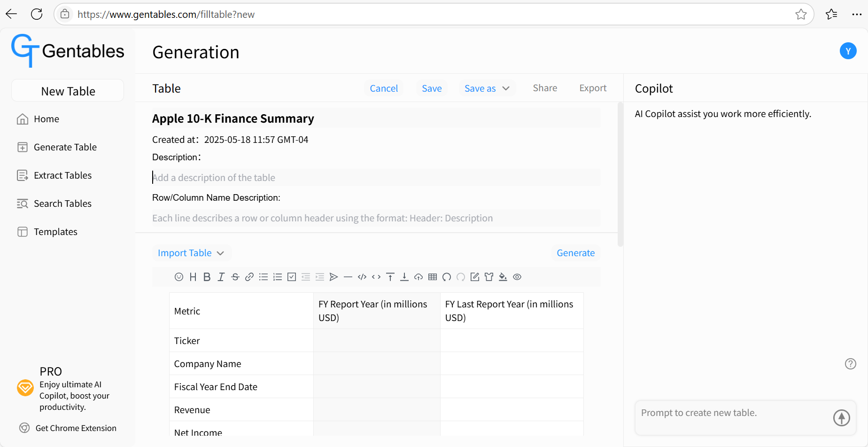The height and width of the screenshot is (447, 868).
Task: Select the Ticker row cell
Action: 241,341
